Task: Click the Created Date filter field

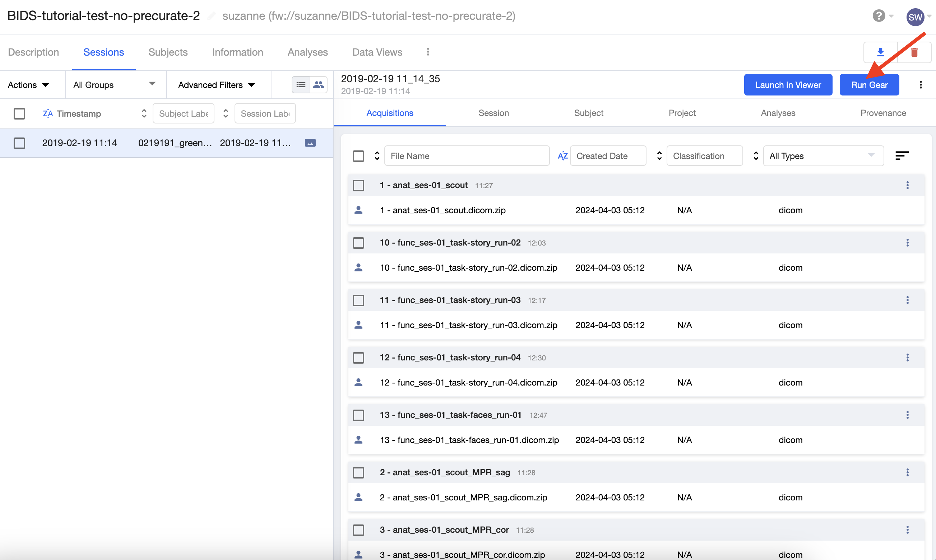Action: 608,155
